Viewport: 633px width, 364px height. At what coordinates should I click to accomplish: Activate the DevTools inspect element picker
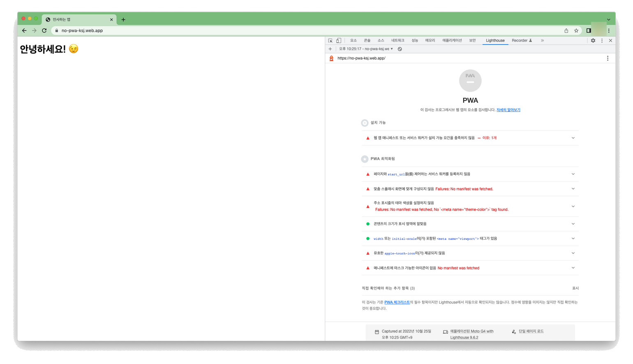tap(330, 41)
